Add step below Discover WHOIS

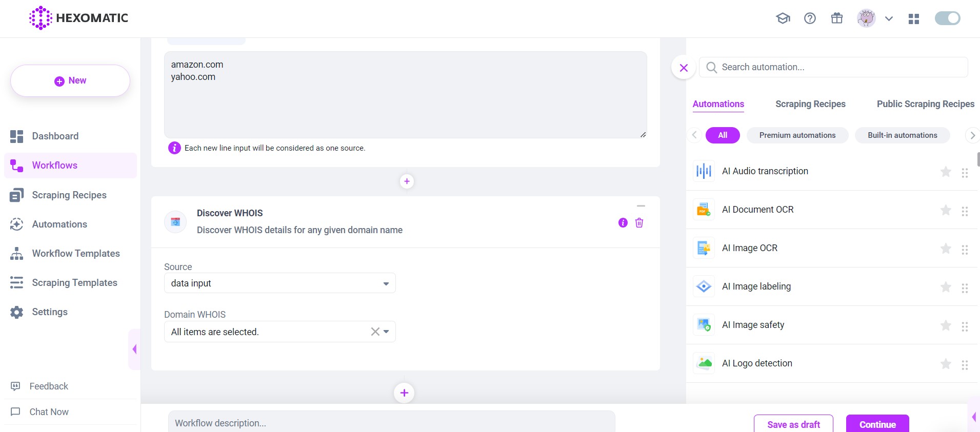click(404, 393)
